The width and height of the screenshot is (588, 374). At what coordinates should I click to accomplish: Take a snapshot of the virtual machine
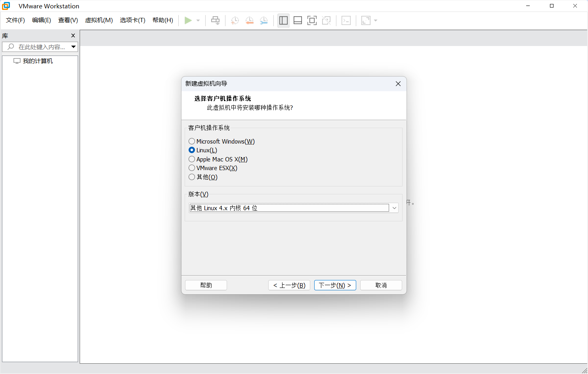[234, 20]
